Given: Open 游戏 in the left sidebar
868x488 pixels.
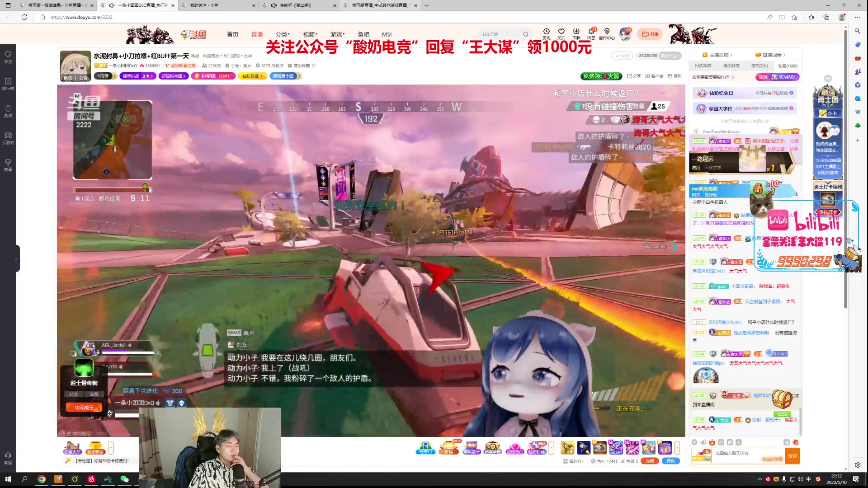Looking at the screenshot, I should point(8,111).
